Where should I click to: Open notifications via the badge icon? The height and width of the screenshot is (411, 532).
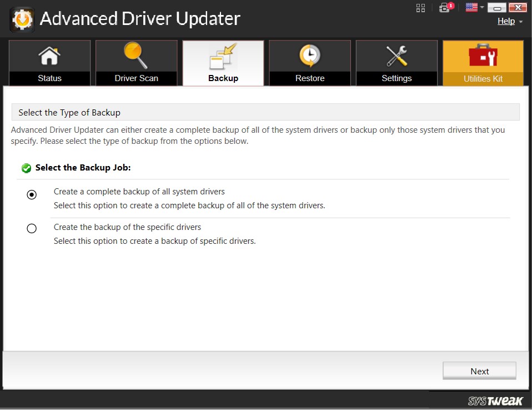point(445,7)
